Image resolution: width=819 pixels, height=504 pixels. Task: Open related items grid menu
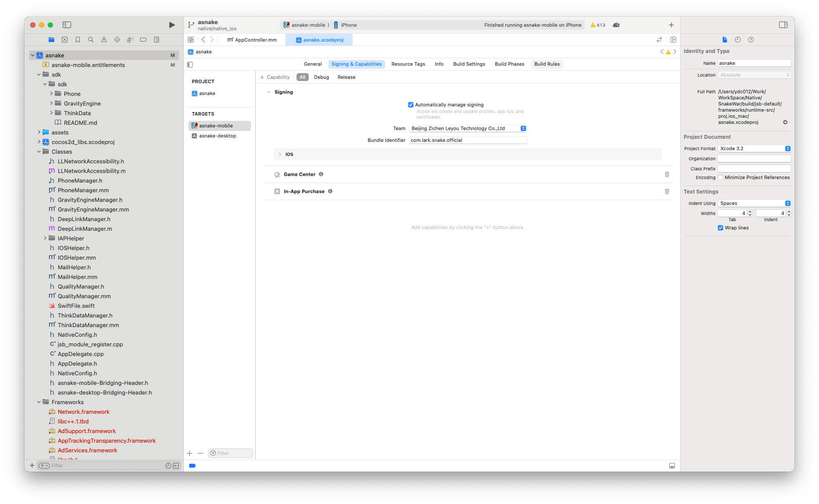(191, 40)
